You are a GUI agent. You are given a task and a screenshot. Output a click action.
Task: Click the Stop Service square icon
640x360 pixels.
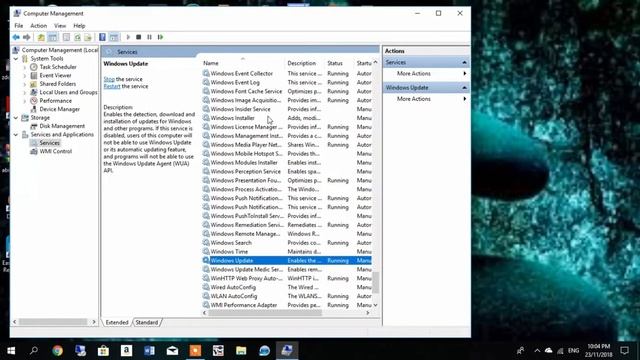(139, 37)
